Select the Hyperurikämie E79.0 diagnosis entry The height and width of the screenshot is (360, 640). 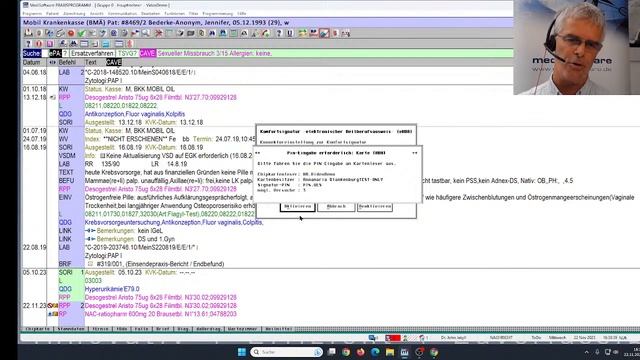coord(112,289)
